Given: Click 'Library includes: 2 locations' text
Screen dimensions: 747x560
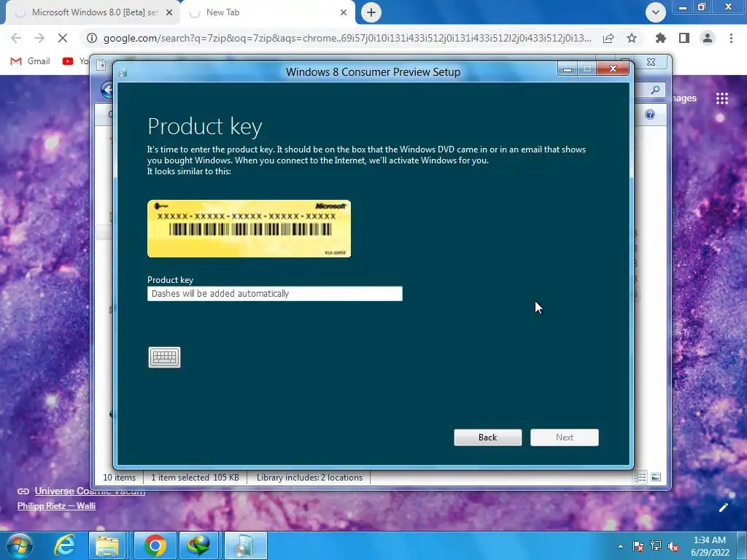Looking at the screenshot, I should point(309,478).
